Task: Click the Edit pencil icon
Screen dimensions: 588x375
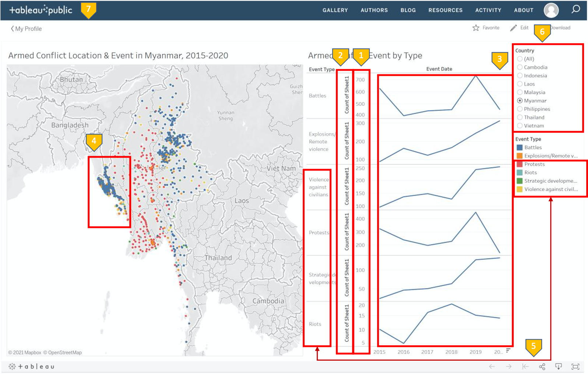Action: coord(514,28)
